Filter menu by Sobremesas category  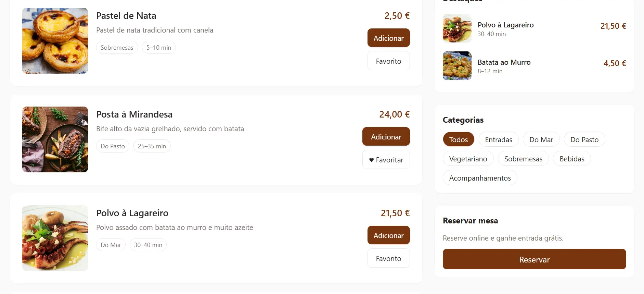tap(523, 158)
